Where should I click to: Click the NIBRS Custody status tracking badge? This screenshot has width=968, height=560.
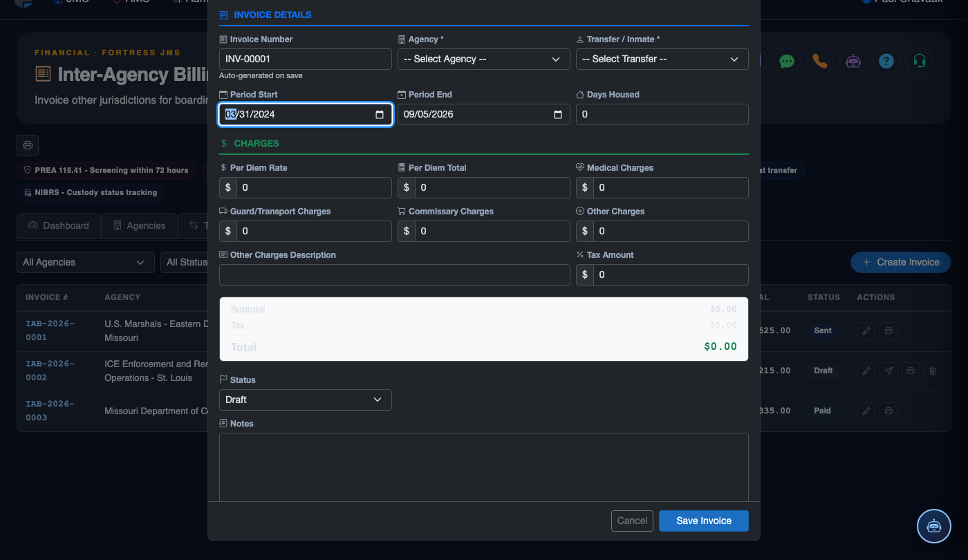pos(91,193)
